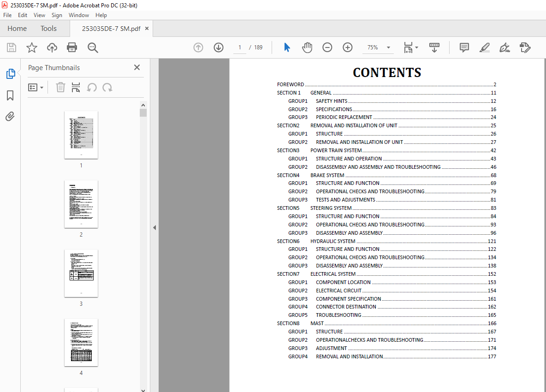Add a comment with speech bubble icon
The image size is (546, 392).
[x=464, y=48]
